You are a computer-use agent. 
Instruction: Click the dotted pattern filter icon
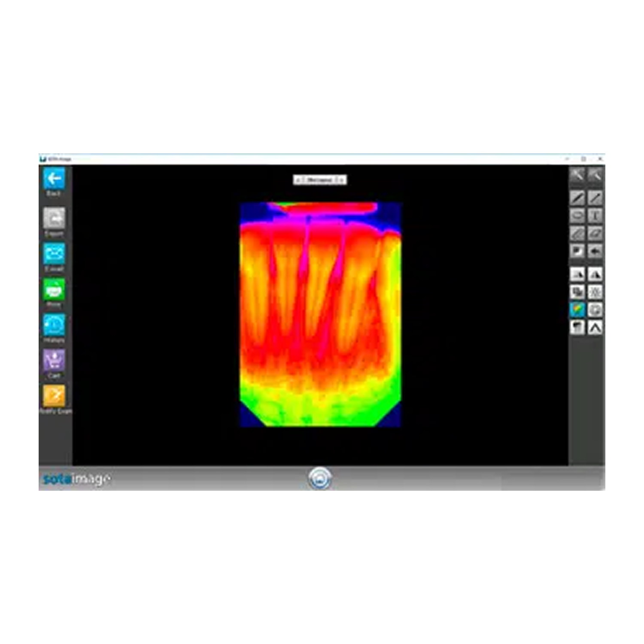tap(595, 292)
